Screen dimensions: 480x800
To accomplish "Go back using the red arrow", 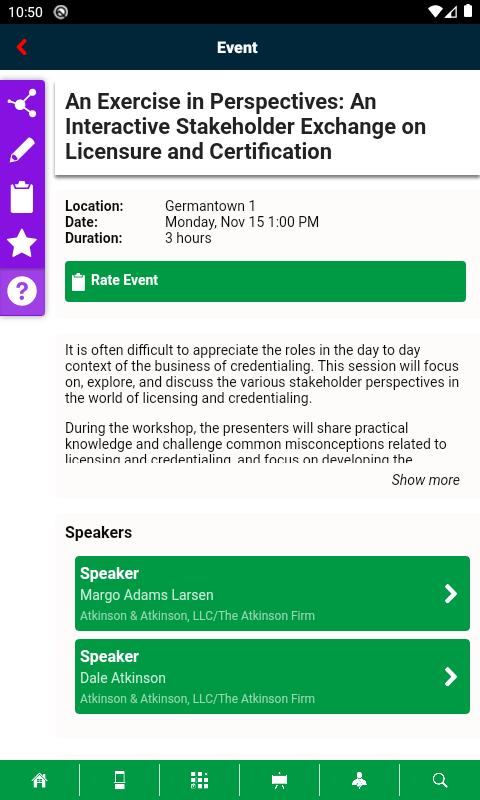I will click(21, 47).
